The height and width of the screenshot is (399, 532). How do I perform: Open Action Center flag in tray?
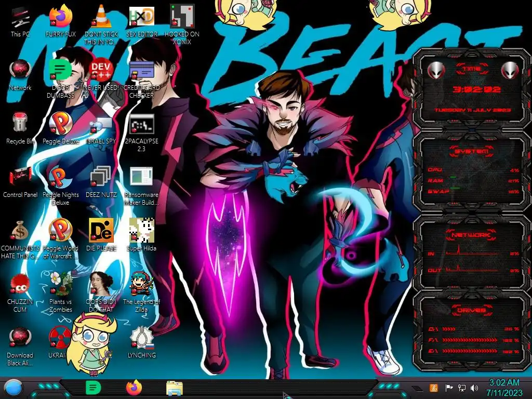[x=449, y=388]
